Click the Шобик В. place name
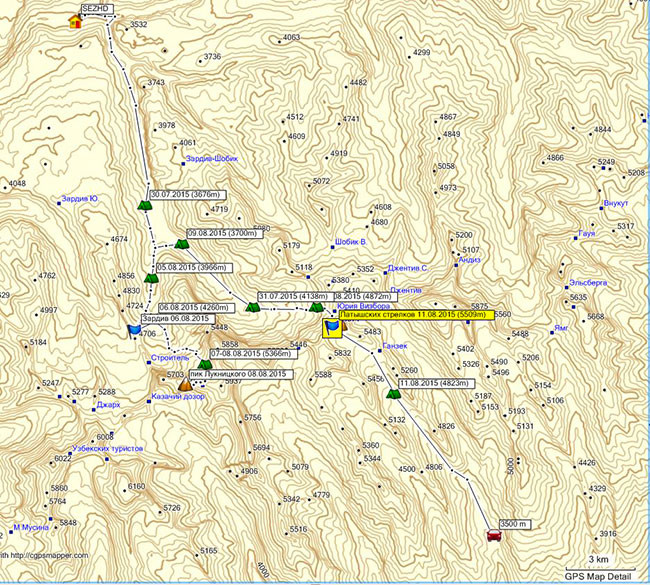 [352, 242]
